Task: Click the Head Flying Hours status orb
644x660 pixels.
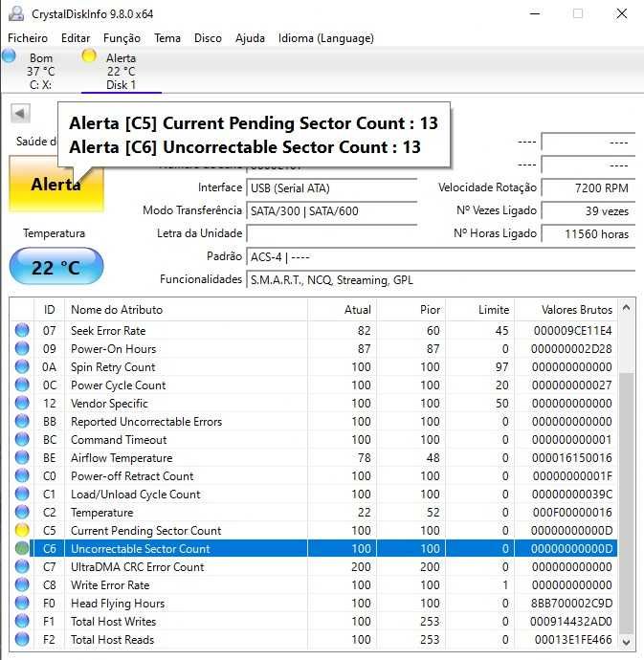Action: [x=22, y=603]
